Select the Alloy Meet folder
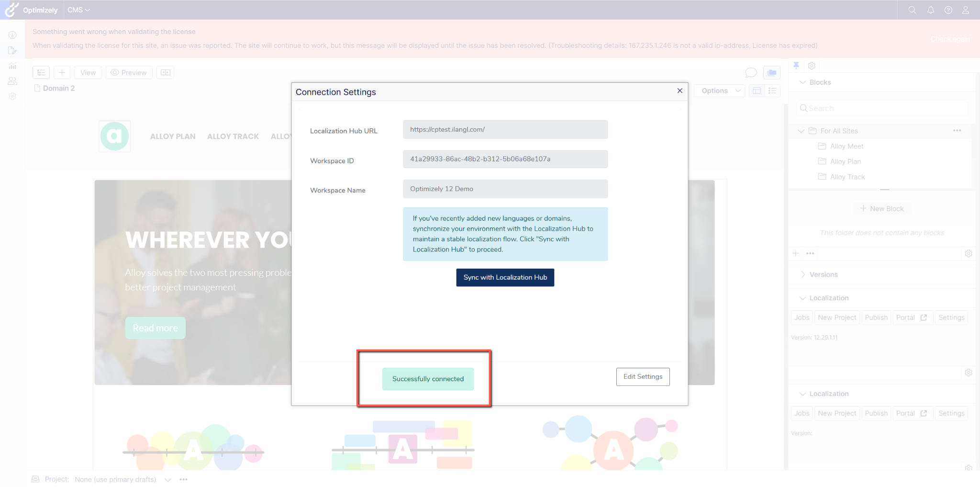 [x=846, y=146]
